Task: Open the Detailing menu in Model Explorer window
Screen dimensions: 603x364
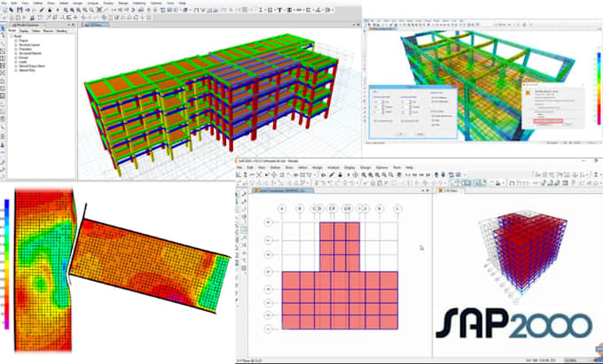Action: point(139,3)
